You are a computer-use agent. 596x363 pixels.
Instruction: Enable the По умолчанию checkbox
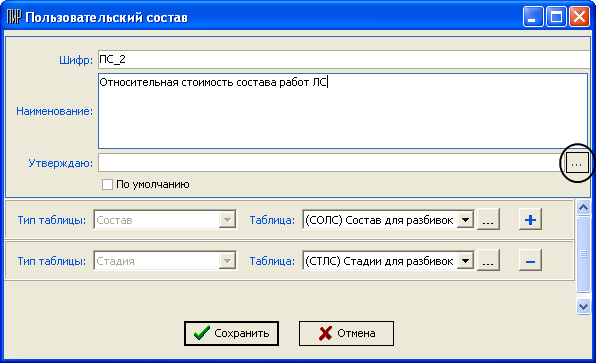click(x=107, y=185)
